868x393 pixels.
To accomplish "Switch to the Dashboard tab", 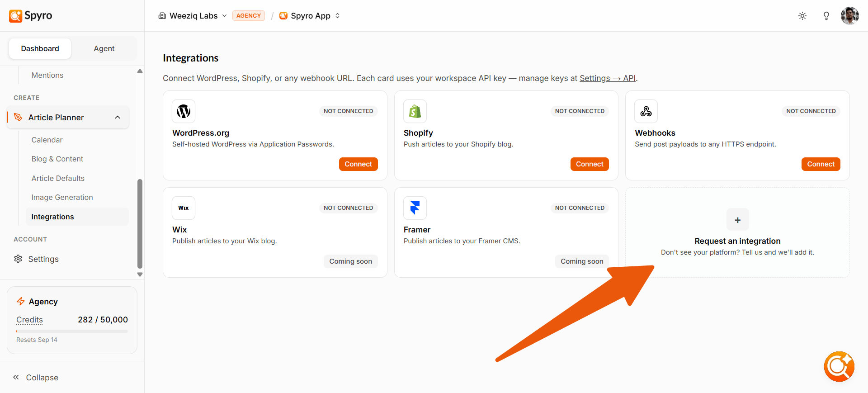I will point(40,48).
